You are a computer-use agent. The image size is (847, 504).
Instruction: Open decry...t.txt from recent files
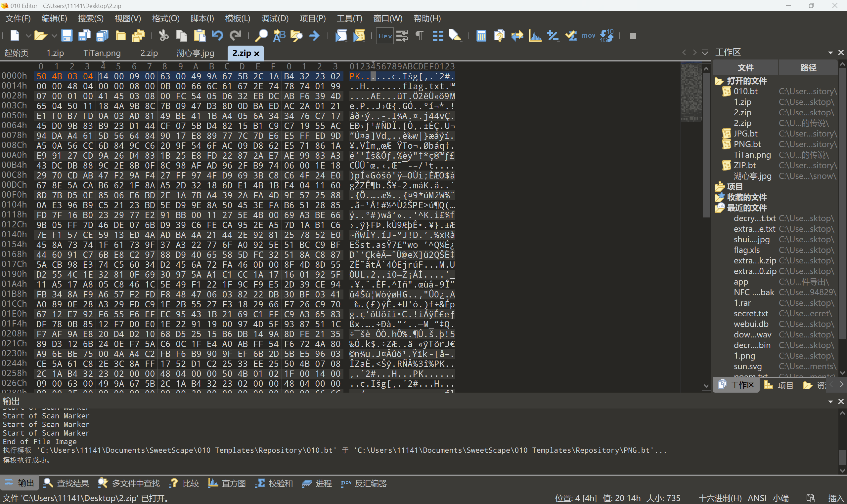[754, 218]
